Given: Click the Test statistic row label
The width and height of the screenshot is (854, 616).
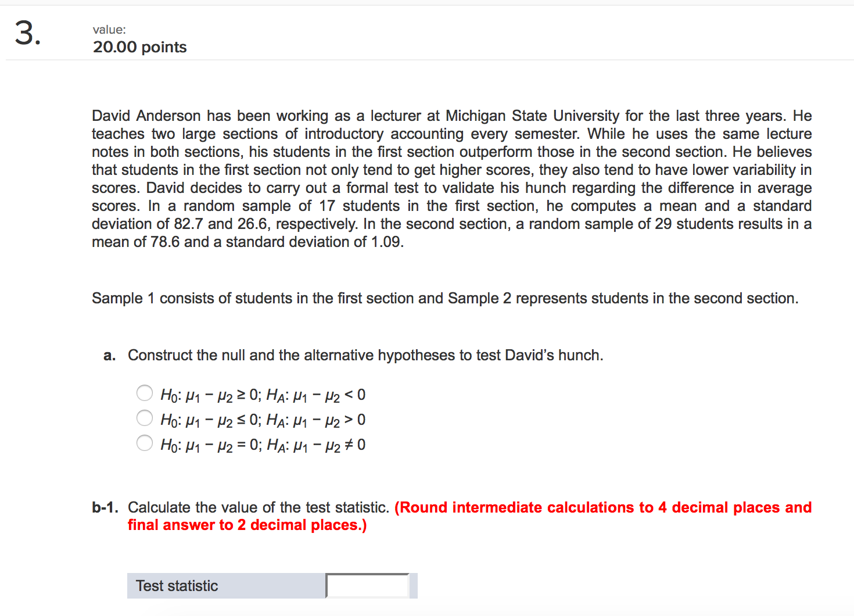Looking at the screenshot, I should point(177,586).
